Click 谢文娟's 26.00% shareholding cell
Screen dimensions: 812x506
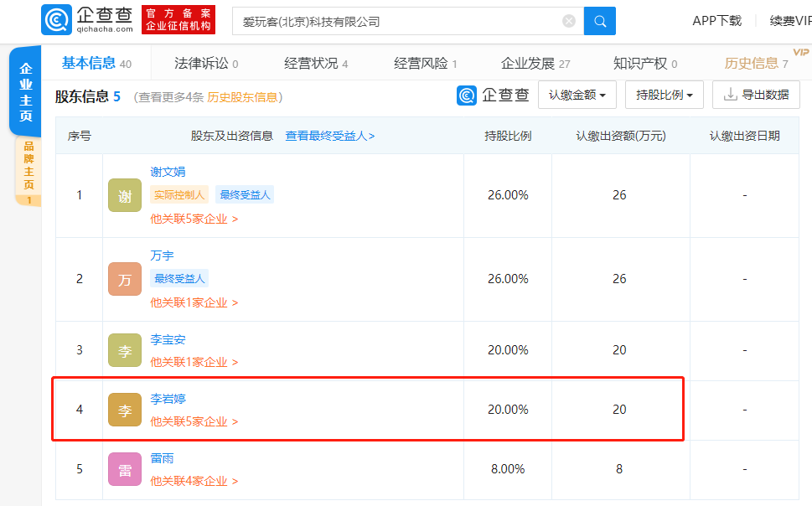(508, 195)
